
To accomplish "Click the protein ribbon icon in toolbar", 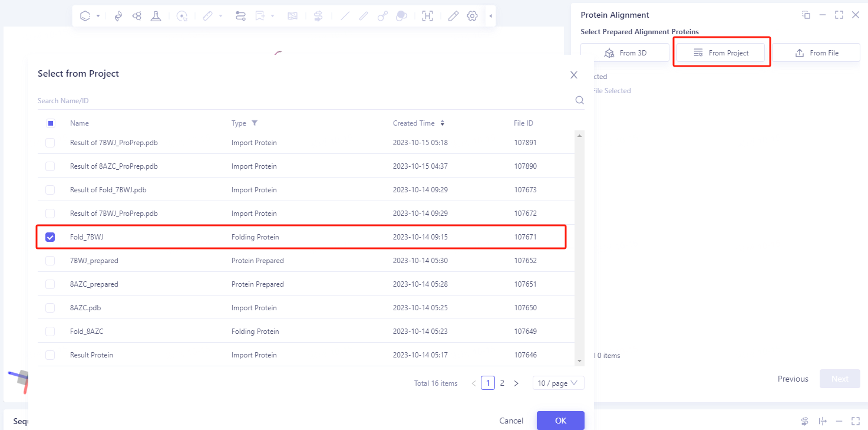I will tap(118, 16).
